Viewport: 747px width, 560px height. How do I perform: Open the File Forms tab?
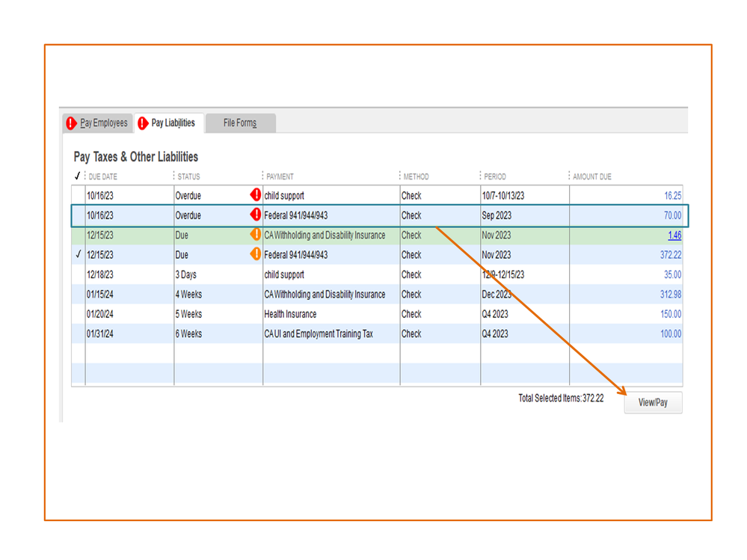pos(240,123)
